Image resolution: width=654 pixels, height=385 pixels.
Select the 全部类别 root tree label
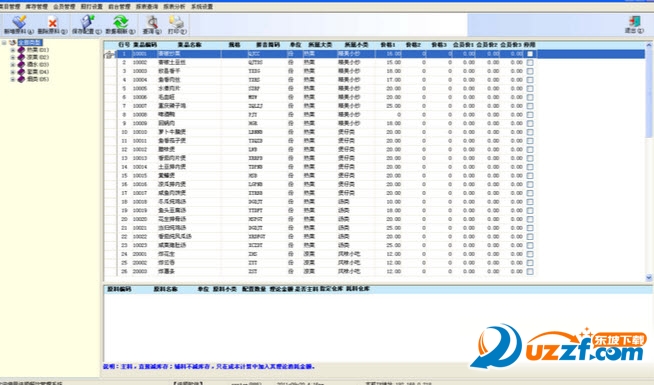click(x=30, y=43)
